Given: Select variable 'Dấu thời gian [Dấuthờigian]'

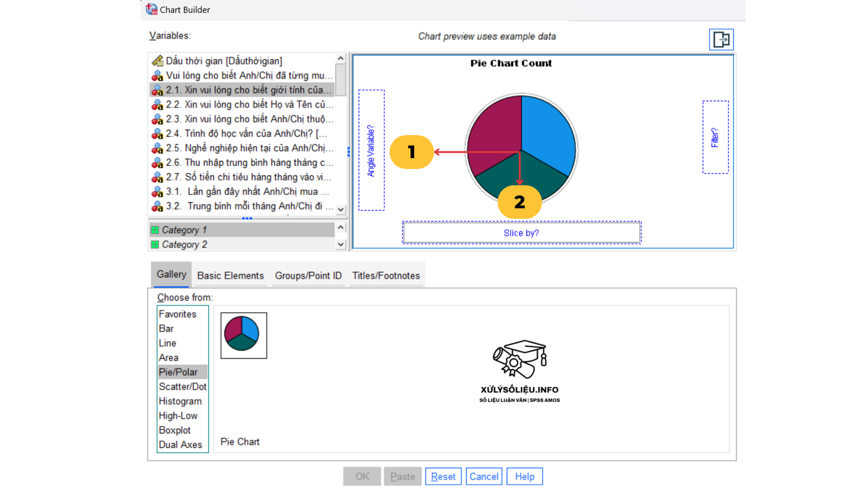Looking at the screenshot, I should click(x=242, y=61).
